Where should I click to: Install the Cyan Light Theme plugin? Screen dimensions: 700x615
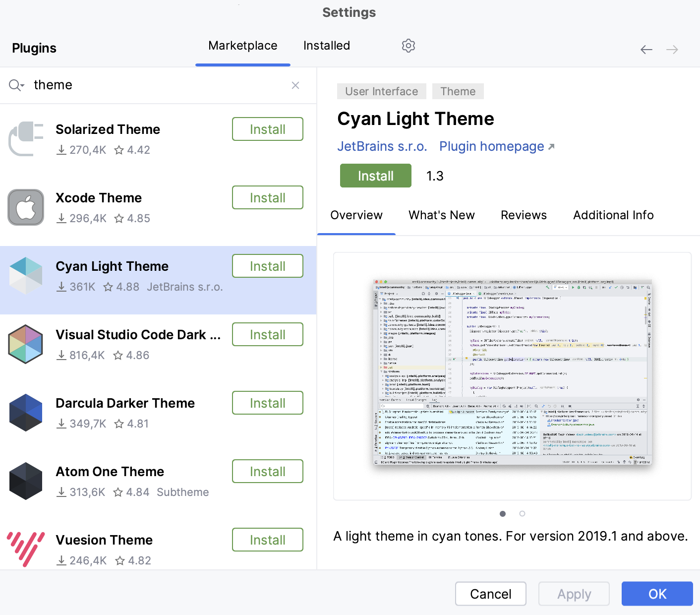[375, 176]
